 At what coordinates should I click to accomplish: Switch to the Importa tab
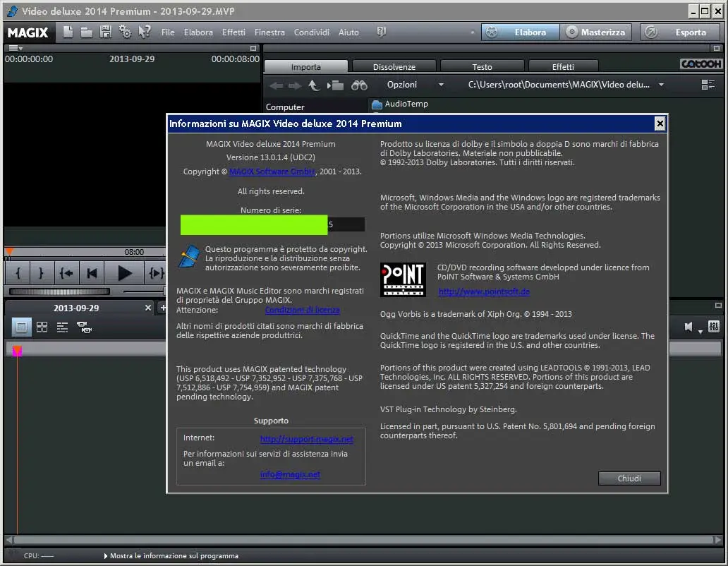pyautogui.click(x=305, y=66)
